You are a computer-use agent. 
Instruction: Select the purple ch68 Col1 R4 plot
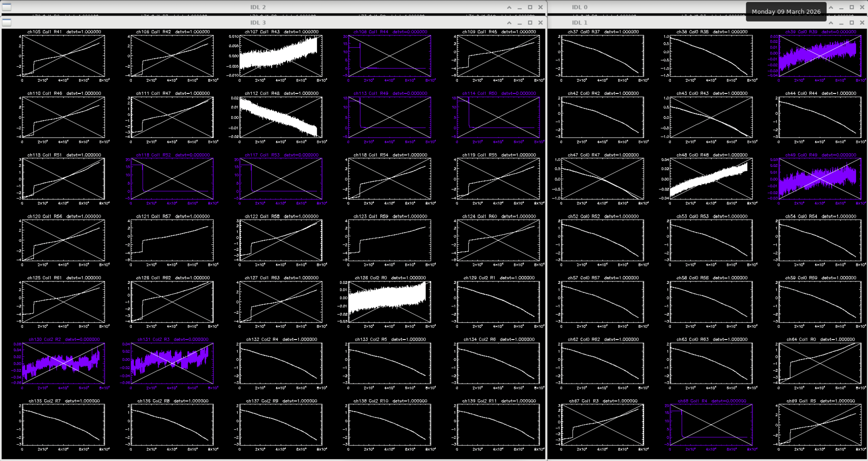[711, 425]
